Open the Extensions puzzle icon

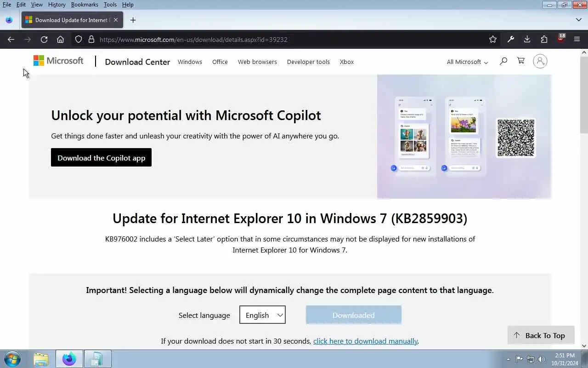click(x=544, y=40)
